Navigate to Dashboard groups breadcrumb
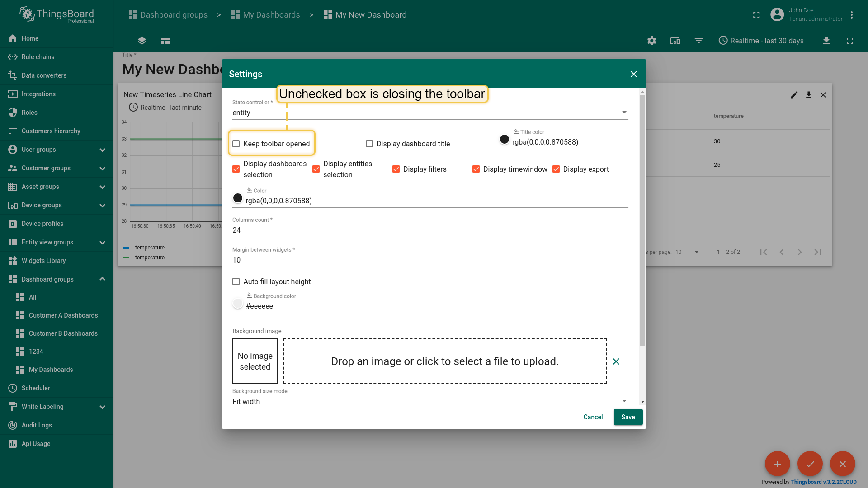Image resolution: width=868 pixels, height=488 pixels. [x=168, y=15]
